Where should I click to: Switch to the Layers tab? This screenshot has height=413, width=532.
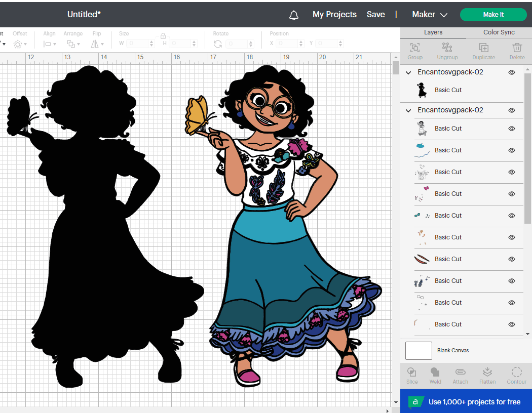tap(433, 32)
